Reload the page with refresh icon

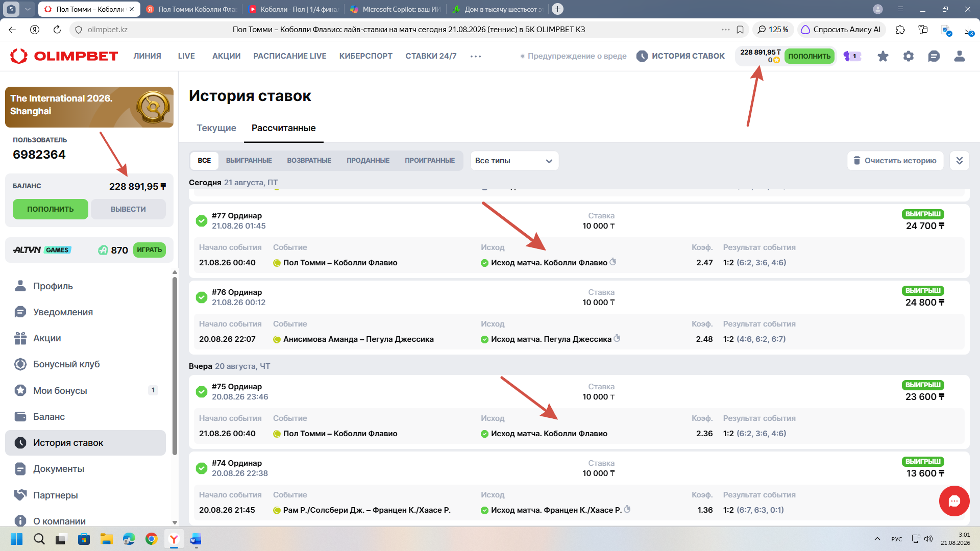[57, 30]
